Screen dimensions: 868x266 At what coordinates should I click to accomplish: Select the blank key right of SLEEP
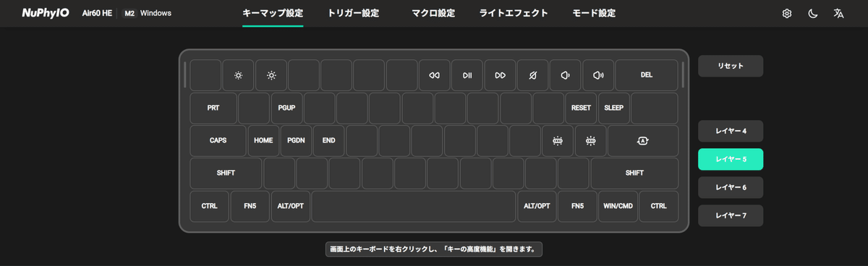pos(655,108)
